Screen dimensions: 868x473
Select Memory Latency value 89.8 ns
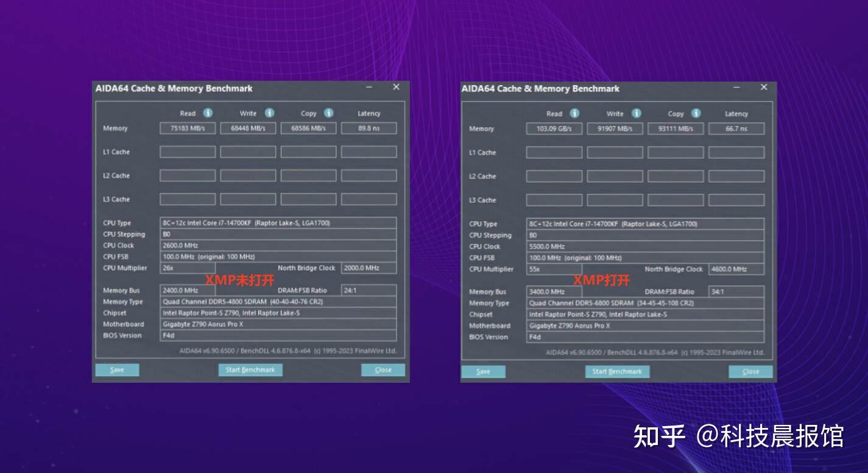point(369,128)
